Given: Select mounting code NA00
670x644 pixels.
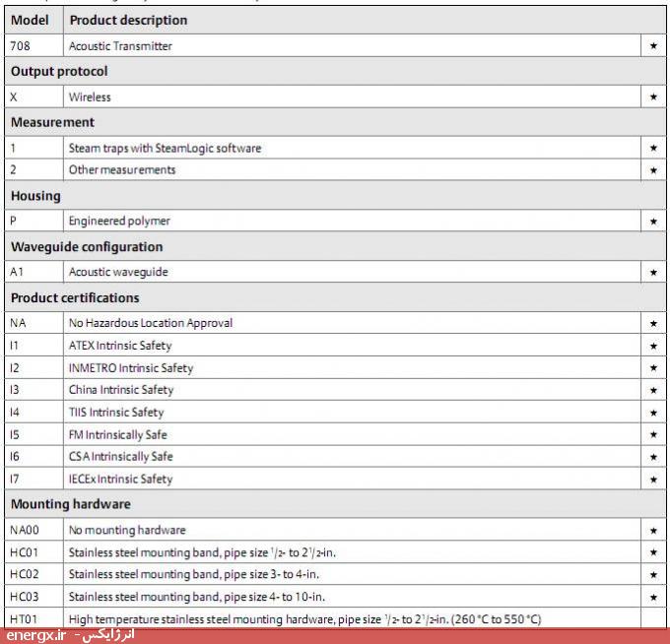Looking at the screenshot, I should pos(25,530).
